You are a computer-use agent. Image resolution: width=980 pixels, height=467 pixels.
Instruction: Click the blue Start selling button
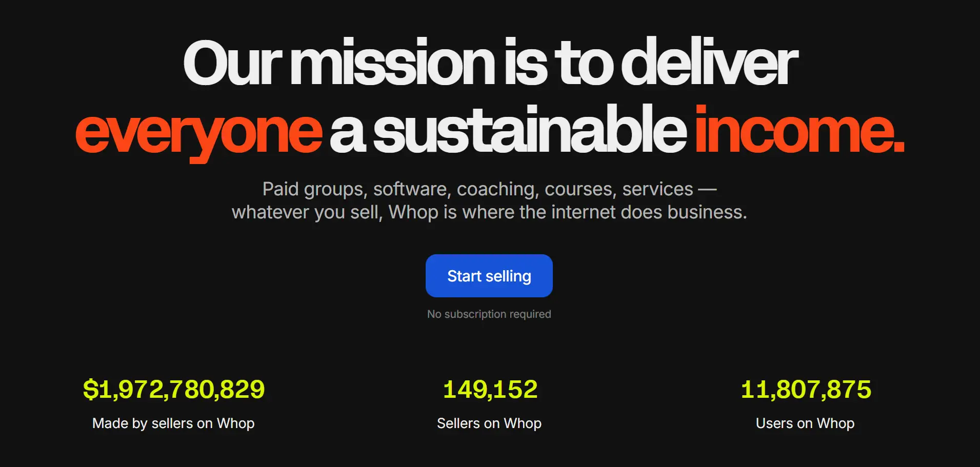point(489,276)
